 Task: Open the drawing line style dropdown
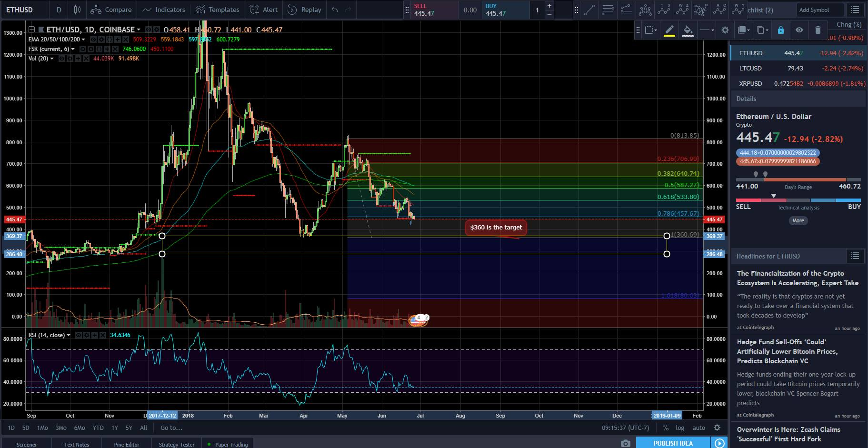707,30
